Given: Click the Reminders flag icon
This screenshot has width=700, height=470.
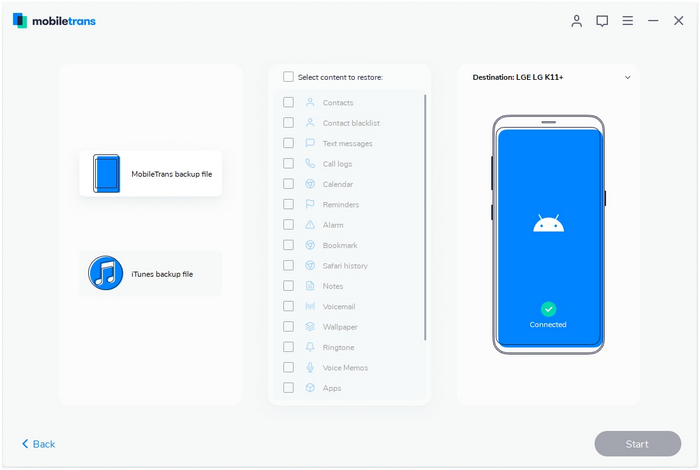Looking at the screenshot, I should point(310,204).
